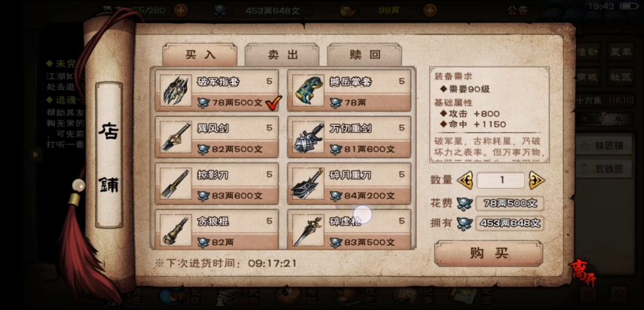Choose the 万仞重剑 heavy sword icon
Viewport: 644px width, 310px height.
pos(308,137)
